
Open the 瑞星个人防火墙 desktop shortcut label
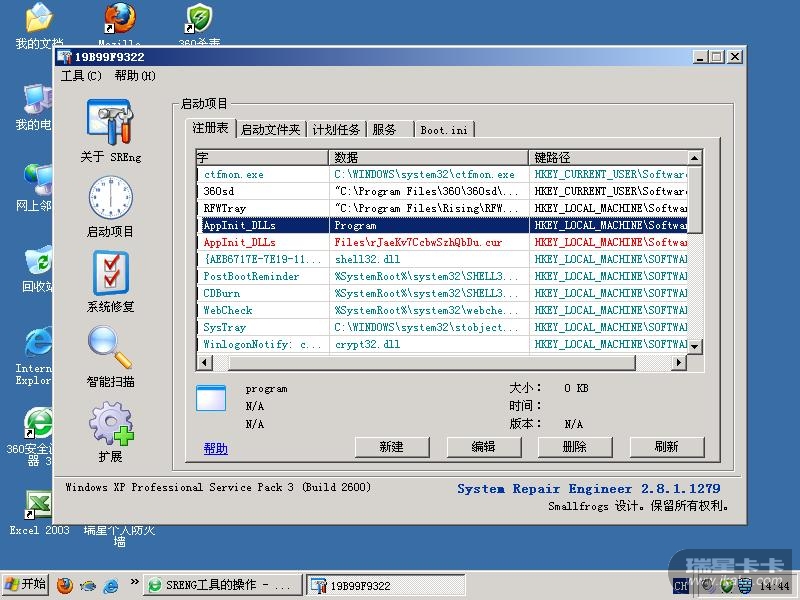119,536
